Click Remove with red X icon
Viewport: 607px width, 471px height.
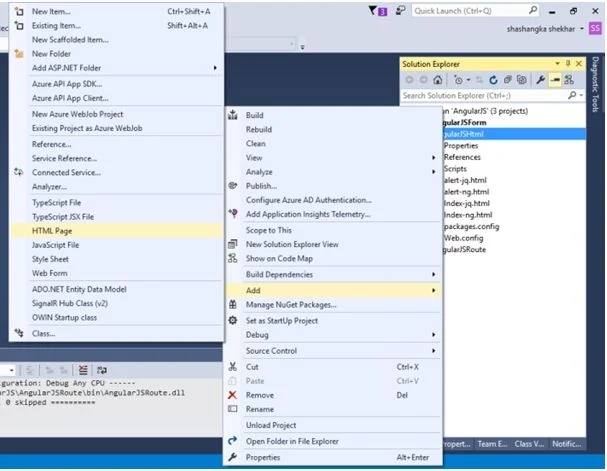333,395
